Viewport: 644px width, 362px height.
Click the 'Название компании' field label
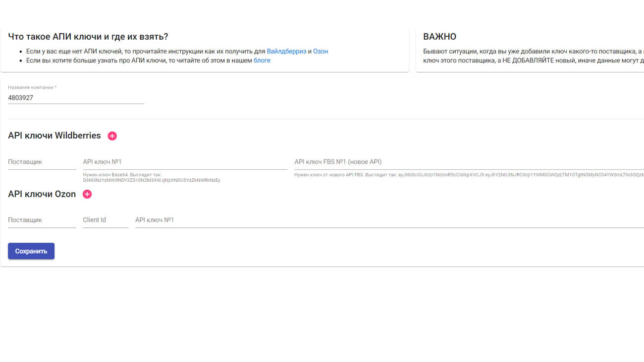32,88
